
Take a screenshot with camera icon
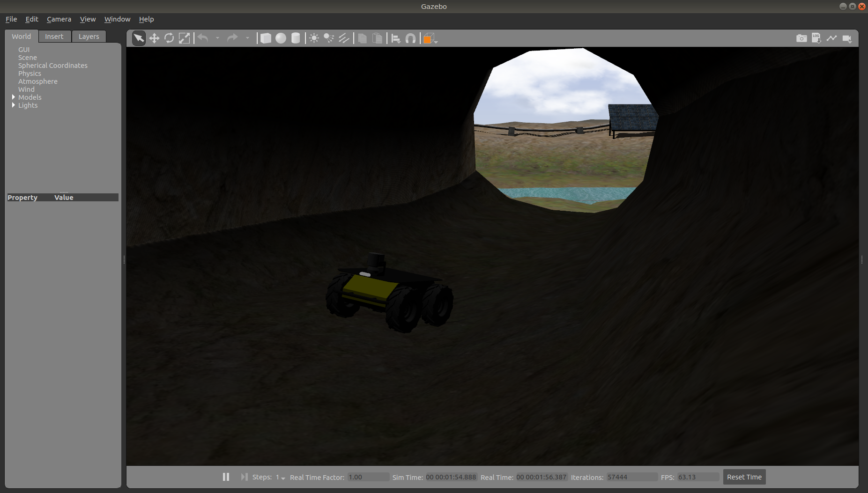point(801,38)
